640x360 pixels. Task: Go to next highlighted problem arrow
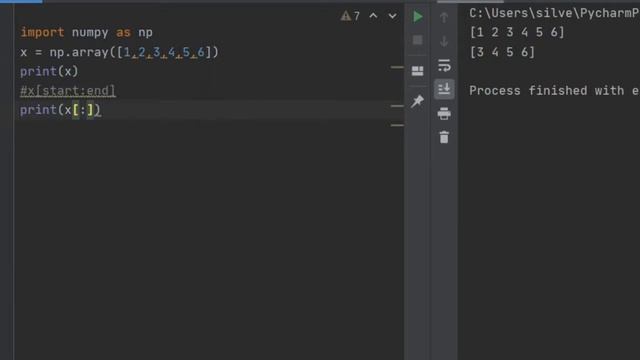pos(392,16)
